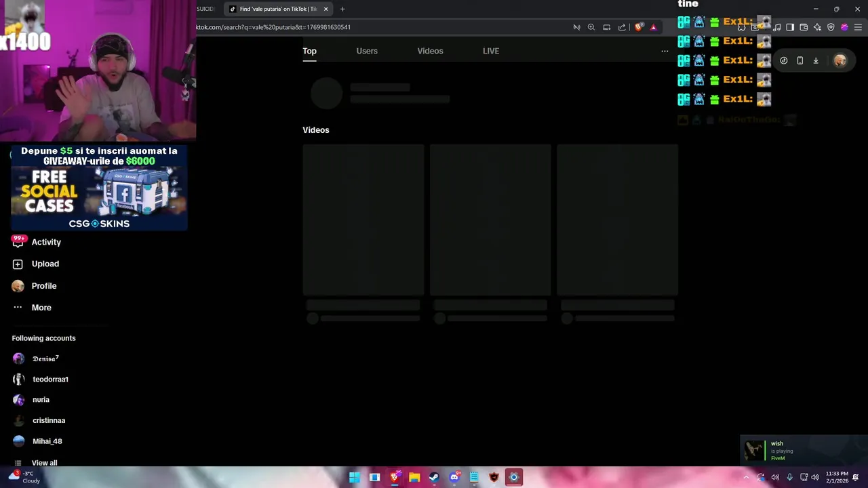Close the TikTok search browser tab

pyautogui.click(x=325, y=9)
